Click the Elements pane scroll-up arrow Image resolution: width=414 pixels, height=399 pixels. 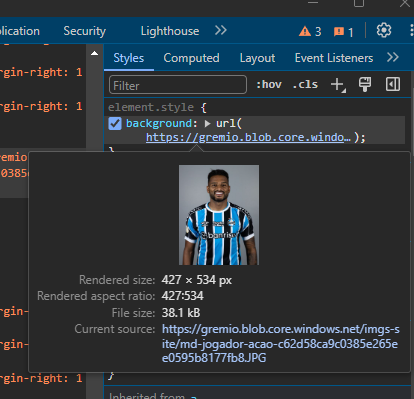(95, 53)
